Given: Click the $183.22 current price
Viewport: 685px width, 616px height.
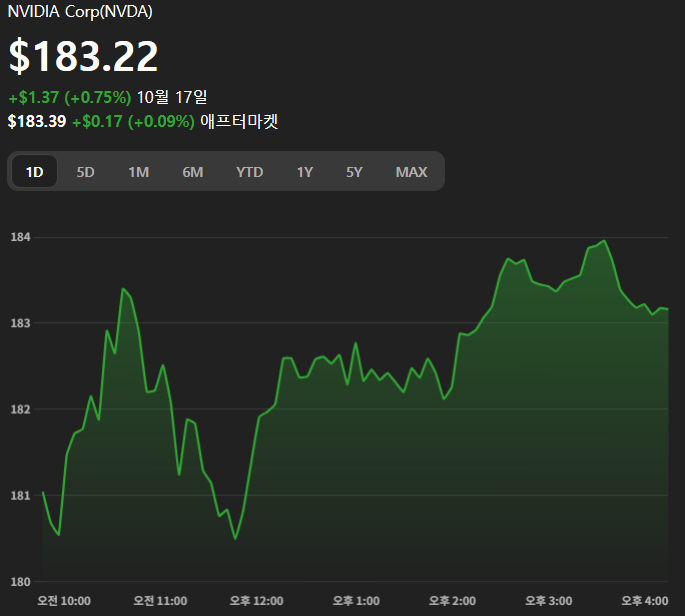Looking at the screenshot, I should click(83, 56).
